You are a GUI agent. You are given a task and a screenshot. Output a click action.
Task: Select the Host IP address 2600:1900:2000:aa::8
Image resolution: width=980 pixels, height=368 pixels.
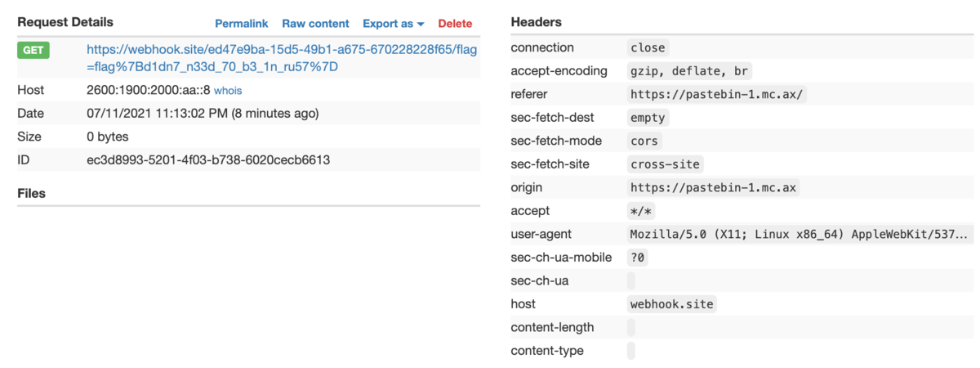tap(148, 90)
